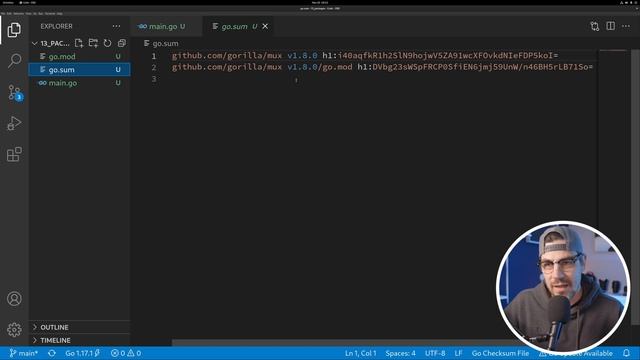Select go.sum in the file tree
640x360 pixels.
coord(80,69)
